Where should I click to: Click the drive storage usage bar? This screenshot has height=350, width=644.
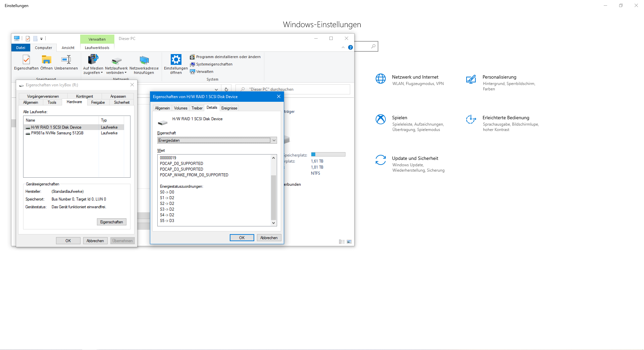click(328, 155)
